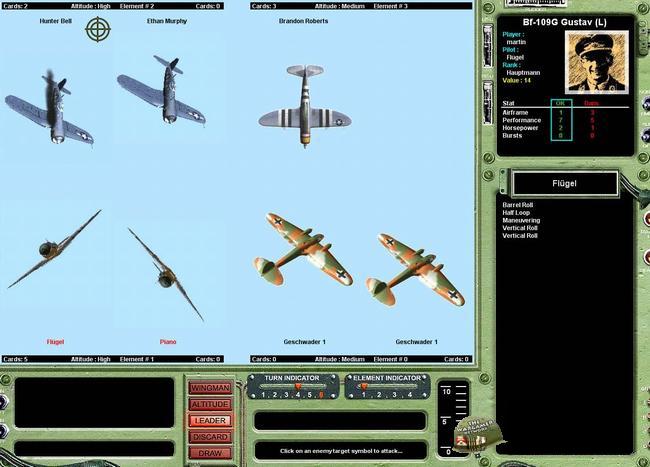The width and height of the screenshot is (650, 467).
Task: Click the Element Indicator slider marker
Action: click(364, 387)
